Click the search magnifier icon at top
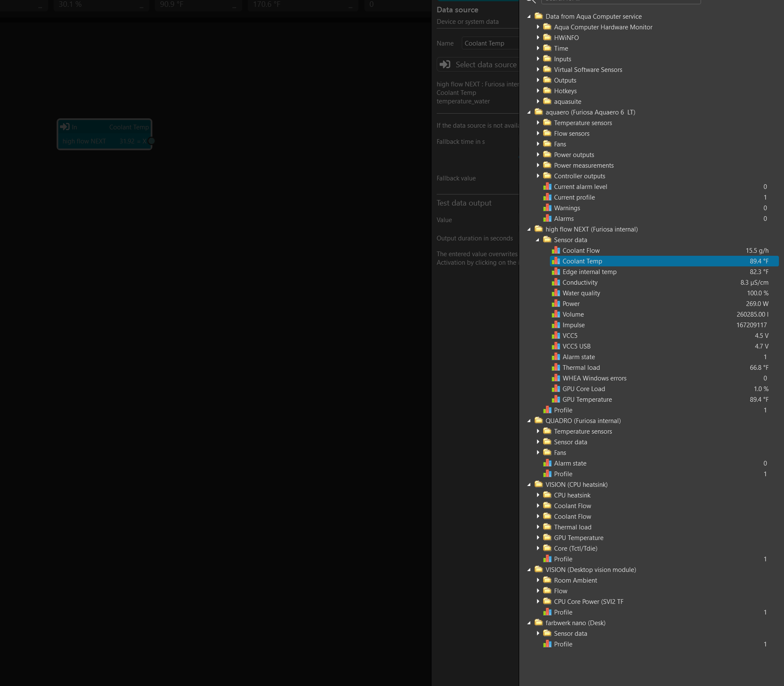The image size is (784, 686). 530,1
